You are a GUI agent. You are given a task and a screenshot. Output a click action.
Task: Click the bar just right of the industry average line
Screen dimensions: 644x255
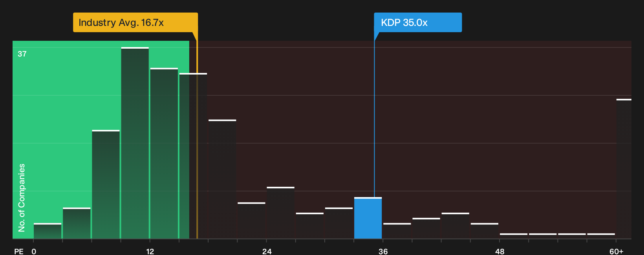click(222, 179)
